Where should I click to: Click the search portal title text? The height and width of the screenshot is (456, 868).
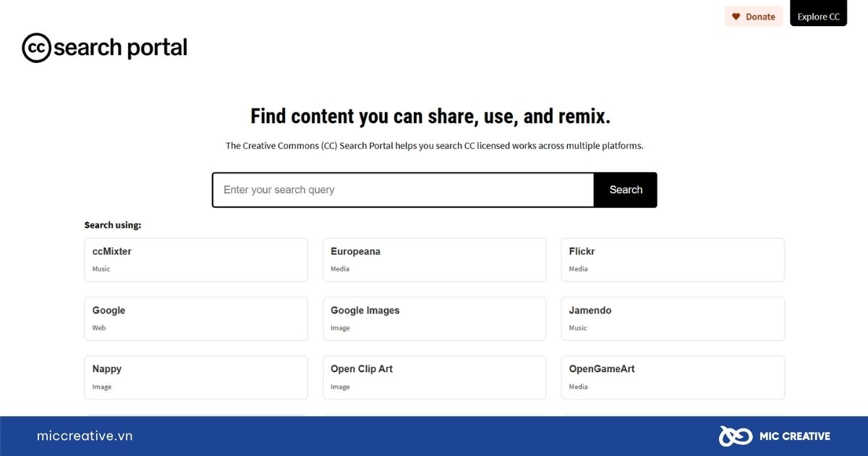pyautogui.click(x=120, y=48)
